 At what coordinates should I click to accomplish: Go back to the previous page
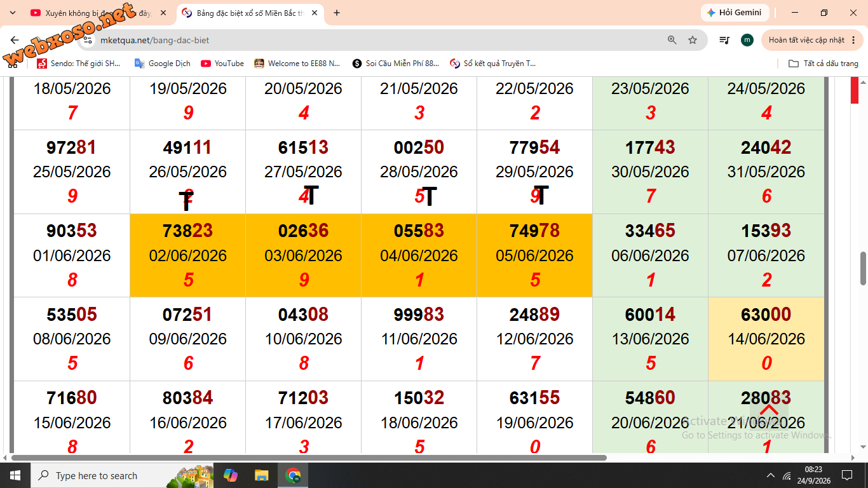click(15, 40)
